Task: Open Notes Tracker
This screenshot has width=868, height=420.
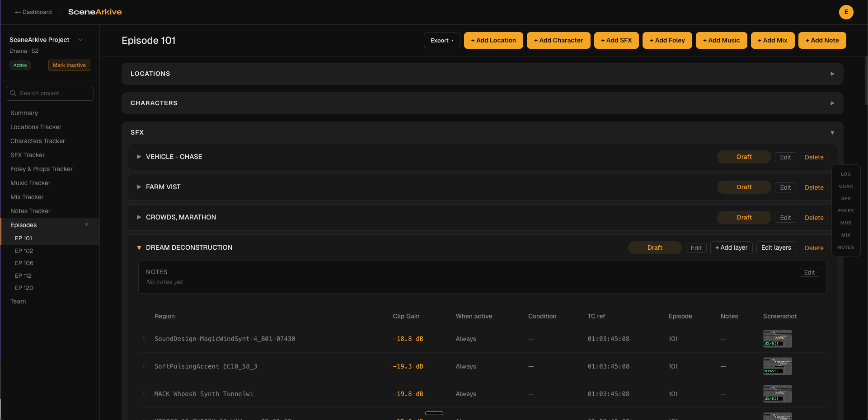Action: click(x=30, y=211)
